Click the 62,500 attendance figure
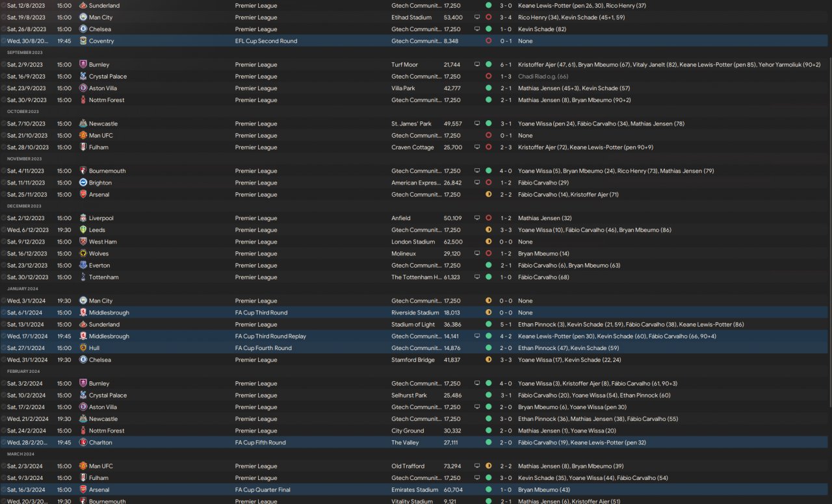Viewport: 832px width, 504px height. 453,242
